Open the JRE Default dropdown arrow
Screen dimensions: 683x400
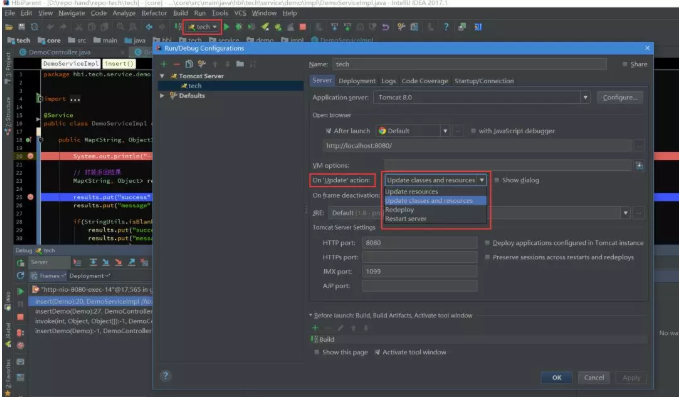[x=626, y=213]
